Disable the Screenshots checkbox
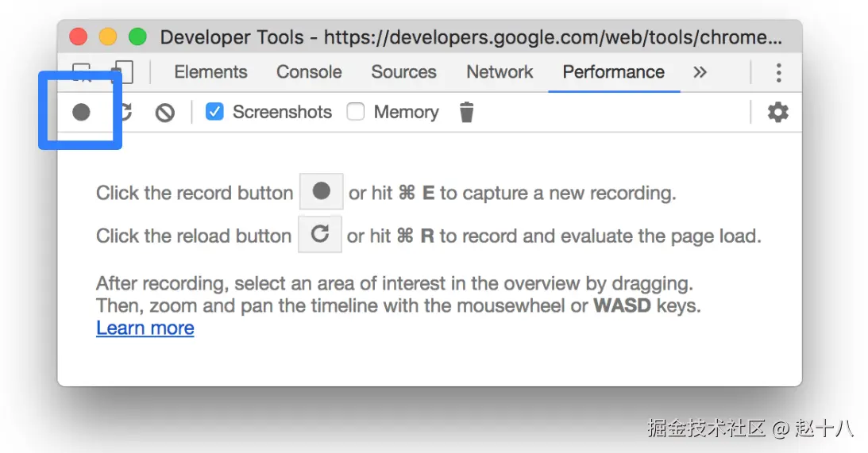The width and height of the screenshot is (868, 453). (214, 112)
